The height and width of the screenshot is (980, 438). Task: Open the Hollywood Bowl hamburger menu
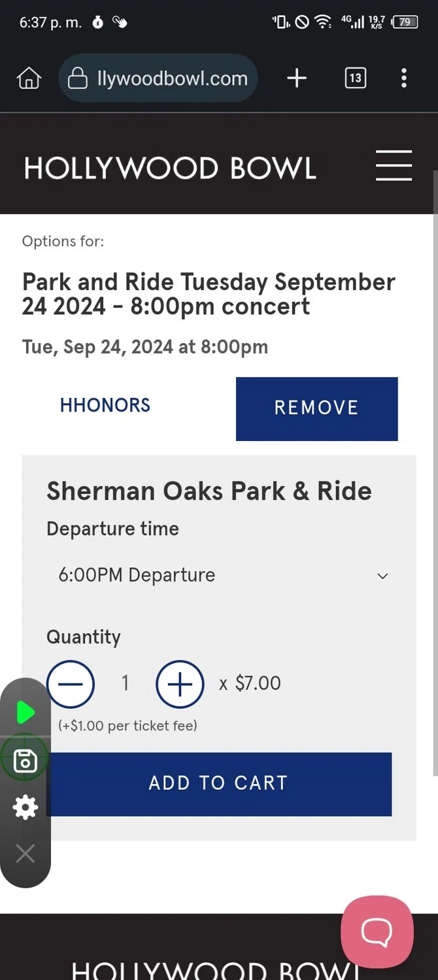(394, 165)
